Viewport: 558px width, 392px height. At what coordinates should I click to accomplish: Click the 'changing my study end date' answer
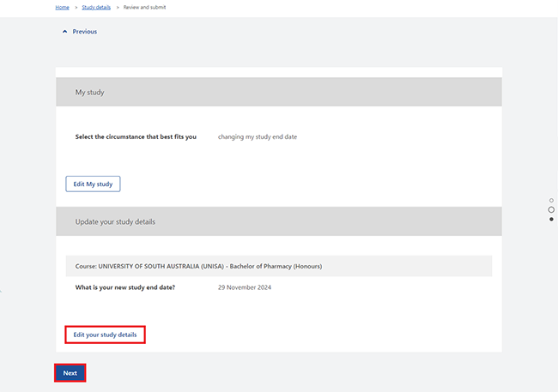point(258,137)
